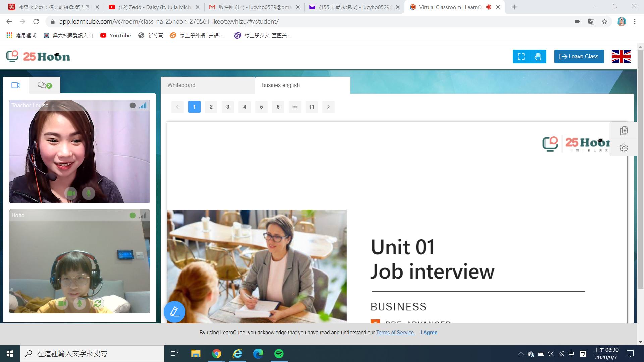
Task: Open Spotify from the taskbar
Action: point(279,354)
